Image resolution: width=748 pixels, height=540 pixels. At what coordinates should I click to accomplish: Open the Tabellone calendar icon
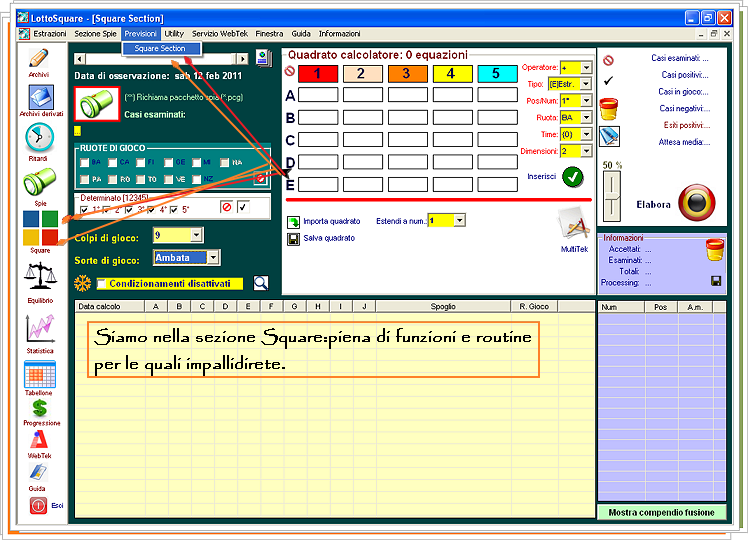tap(40, 374)
